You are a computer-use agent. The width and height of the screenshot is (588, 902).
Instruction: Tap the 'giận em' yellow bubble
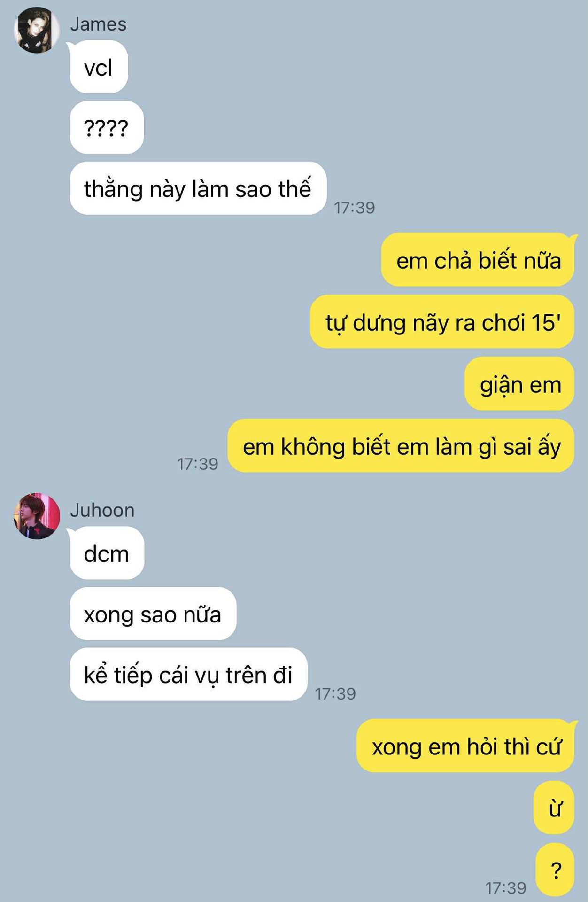click(x=519, y=384)
